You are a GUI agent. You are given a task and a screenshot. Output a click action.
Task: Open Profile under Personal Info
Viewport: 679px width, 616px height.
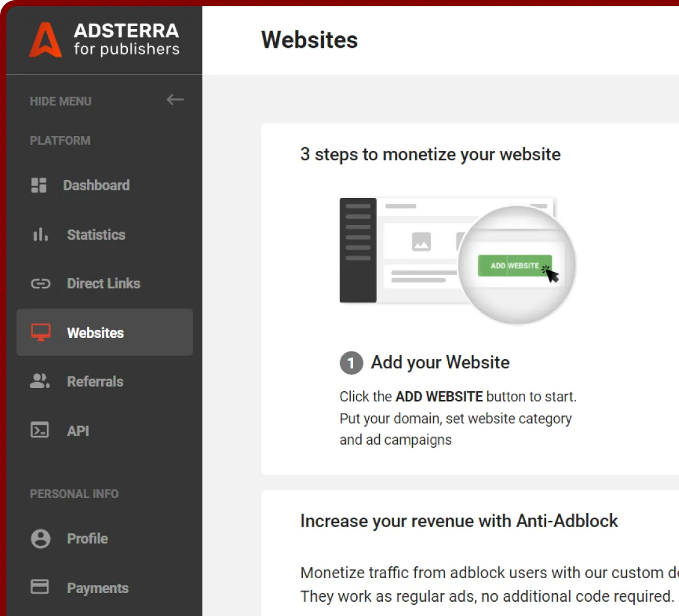(x=88, y=538)
